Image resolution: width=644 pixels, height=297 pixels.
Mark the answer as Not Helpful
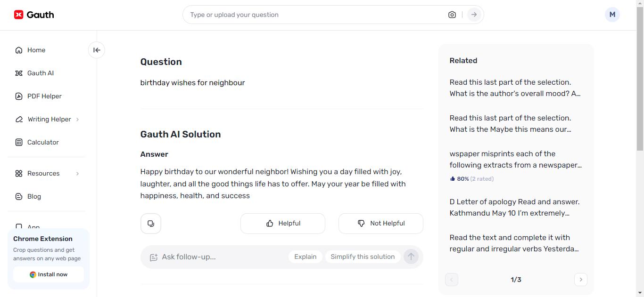pyautogui.click(x=381, y=224)
